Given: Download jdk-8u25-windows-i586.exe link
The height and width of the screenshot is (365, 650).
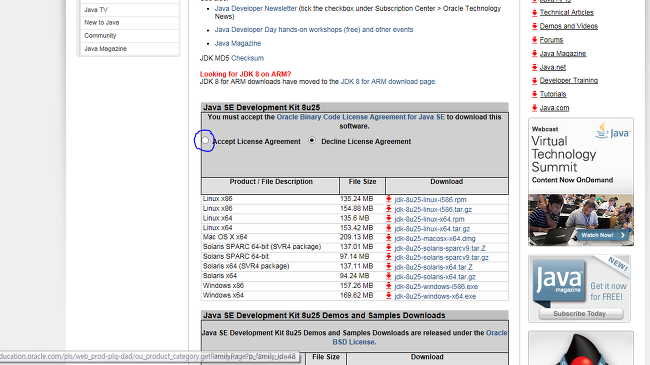Looking at the screenshot, I should pos(436,287).
